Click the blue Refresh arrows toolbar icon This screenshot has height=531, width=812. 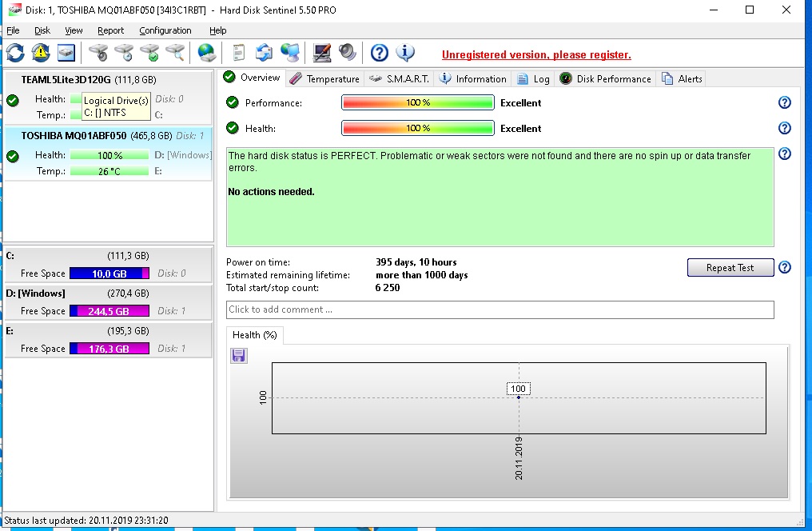15,52
